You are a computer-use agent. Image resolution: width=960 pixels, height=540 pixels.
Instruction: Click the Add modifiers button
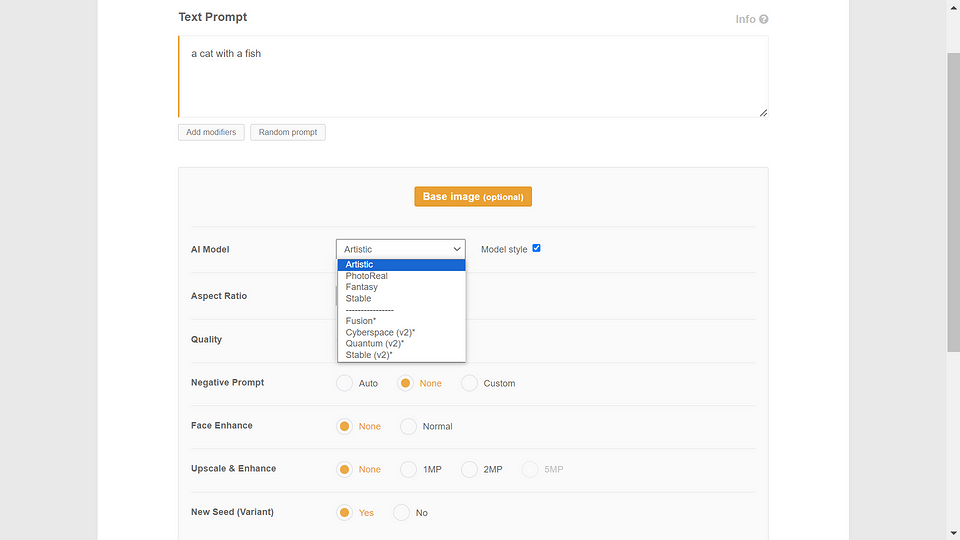pos(211,132)
